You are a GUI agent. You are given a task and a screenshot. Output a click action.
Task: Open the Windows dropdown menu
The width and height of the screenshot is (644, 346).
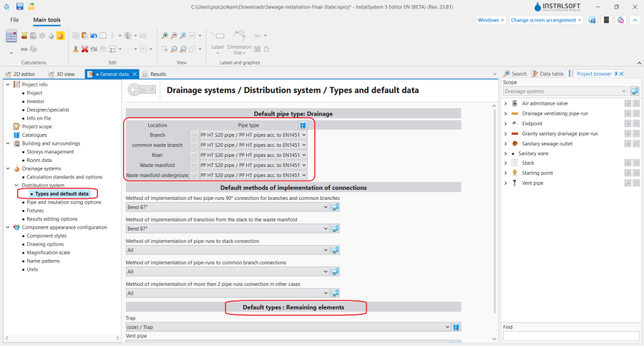(x=490, y=20)
